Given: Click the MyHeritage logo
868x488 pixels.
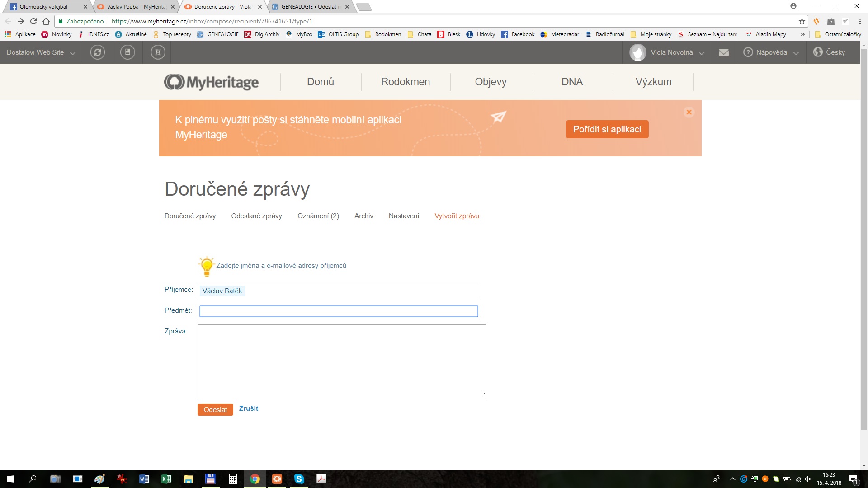Looking at the screenshot, I should pos(212,82).
